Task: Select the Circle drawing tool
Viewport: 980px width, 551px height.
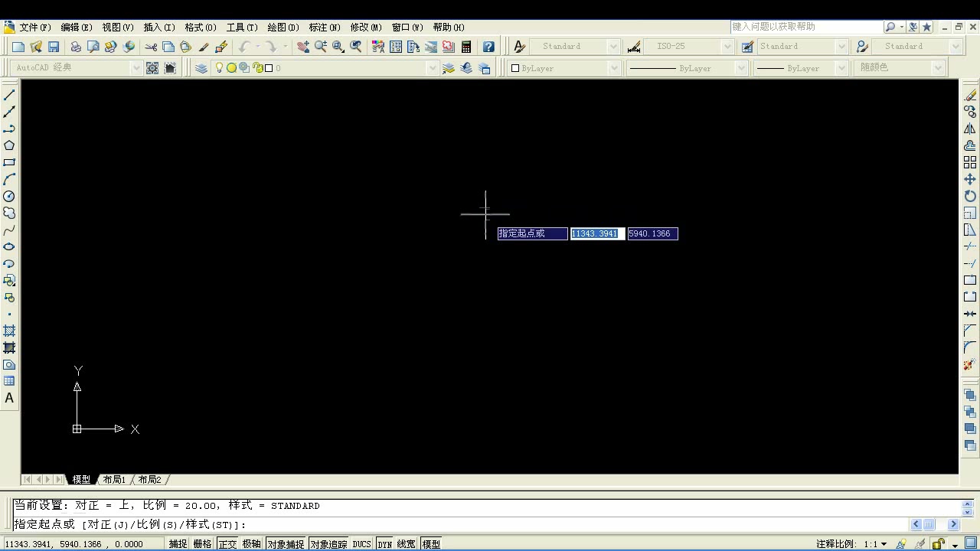Action: tap(9, 196)
